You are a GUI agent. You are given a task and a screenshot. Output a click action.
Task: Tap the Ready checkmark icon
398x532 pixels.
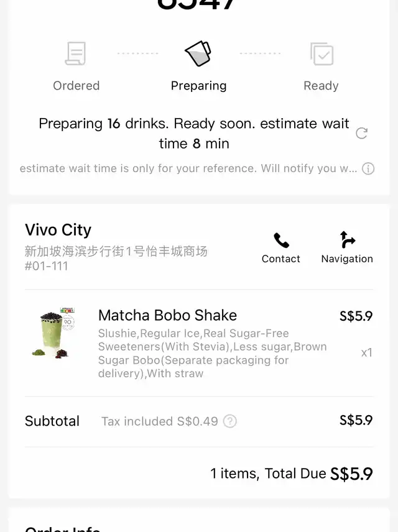point(322,53)
